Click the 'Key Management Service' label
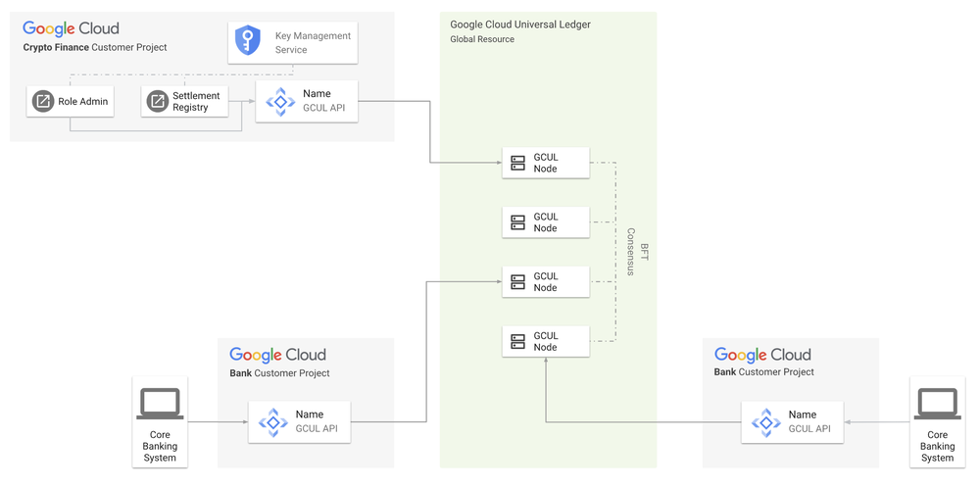Image resolution: width=980 pixels, height=488 pixels. pos(314,42)
